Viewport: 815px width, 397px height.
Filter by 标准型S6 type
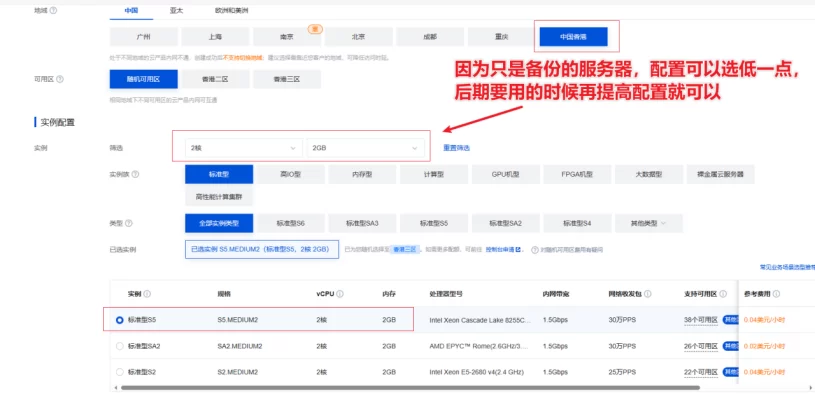(x=291, y=223)
